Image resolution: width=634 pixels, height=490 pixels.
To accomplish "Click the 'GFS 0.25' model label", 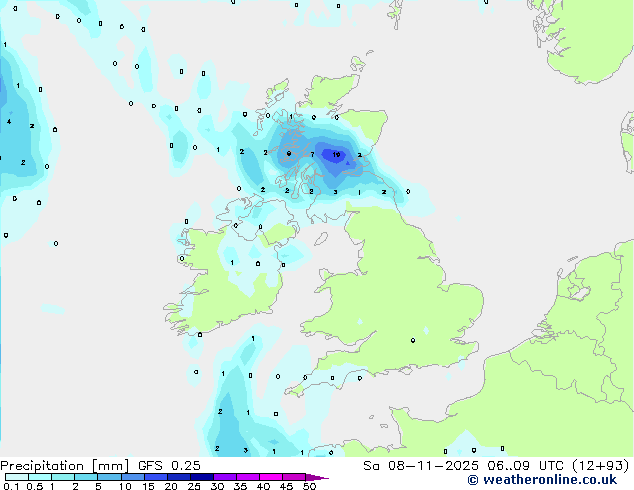I will (169, 466).
